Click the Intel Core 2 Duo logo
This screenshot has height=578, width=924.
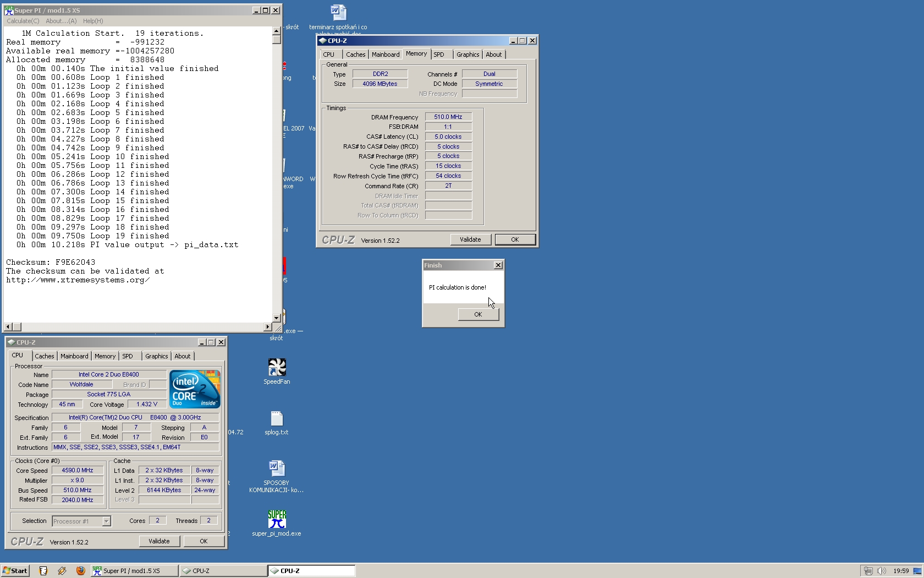click(x=195, y=389)
